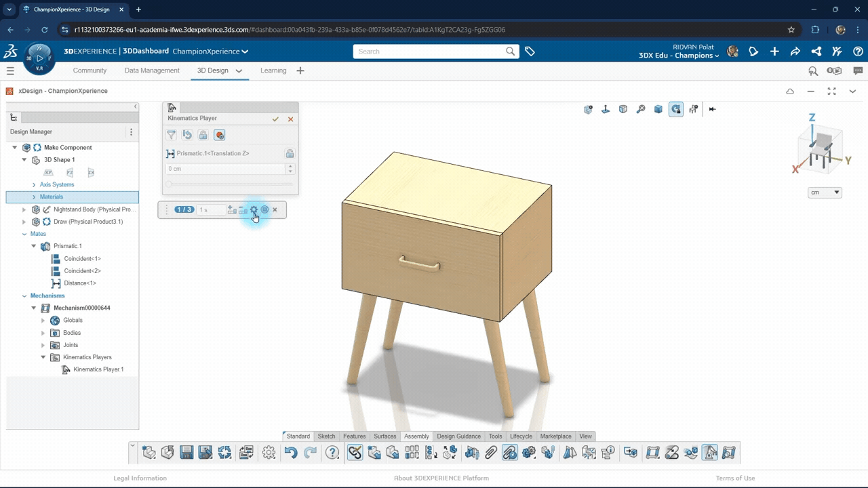Screen dimensions: 868x488
Task: Open the Learning dashboard tab
Action: [273, 70]
